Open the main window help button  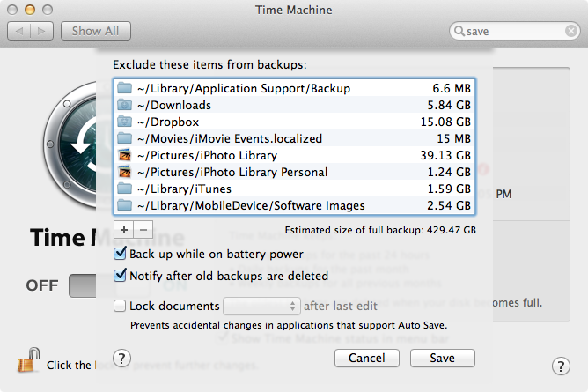(x=561, y=366)
